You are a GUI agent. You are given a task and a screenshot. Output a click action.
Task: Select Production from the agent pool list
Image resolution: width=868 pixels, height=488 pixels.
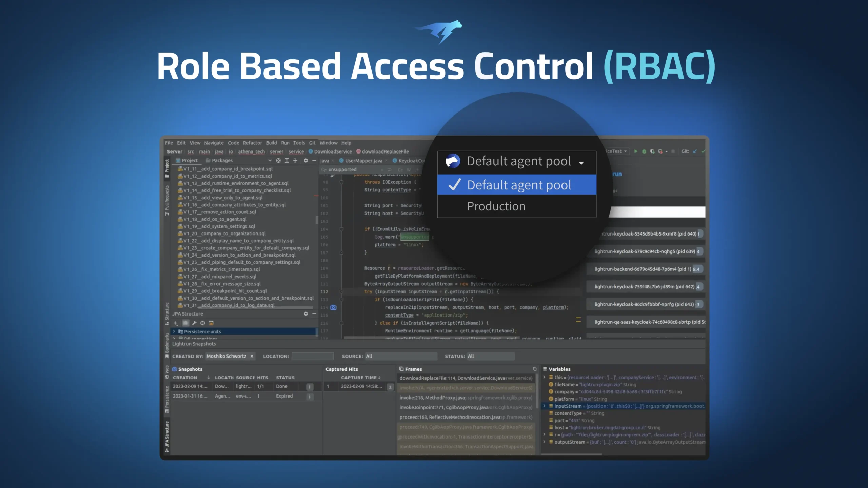(x=496, y=206)
